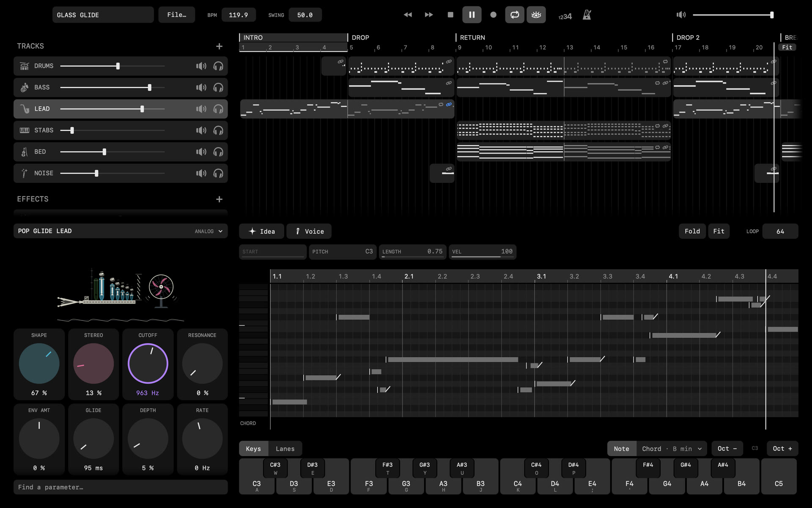Screen dimensions: 812x508
Task: Click the Fold button
Action: 692,231
